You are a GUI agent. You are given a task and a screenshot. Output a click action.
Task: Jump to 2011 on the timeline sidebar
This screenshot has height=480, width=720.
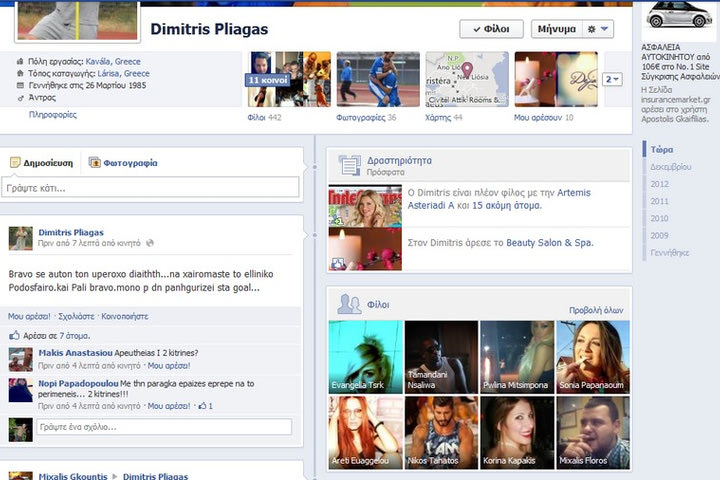659,201
